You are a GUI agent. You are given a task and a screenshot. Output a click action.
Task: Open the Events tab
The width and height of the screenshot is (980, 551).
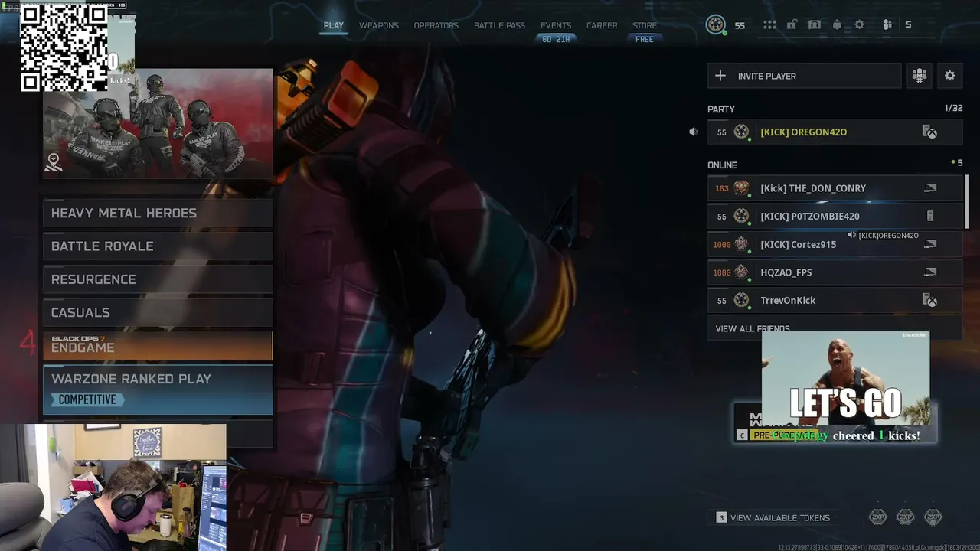tap(556, 25)
